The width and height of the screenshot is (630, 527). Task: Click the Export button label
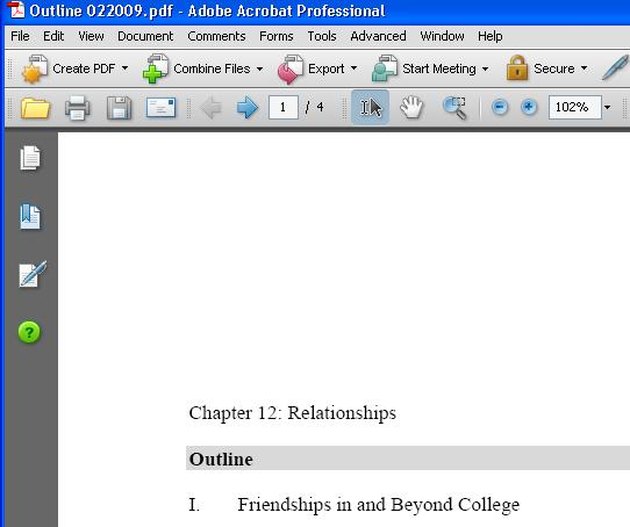pyautogui.click(x=326, y=69)
